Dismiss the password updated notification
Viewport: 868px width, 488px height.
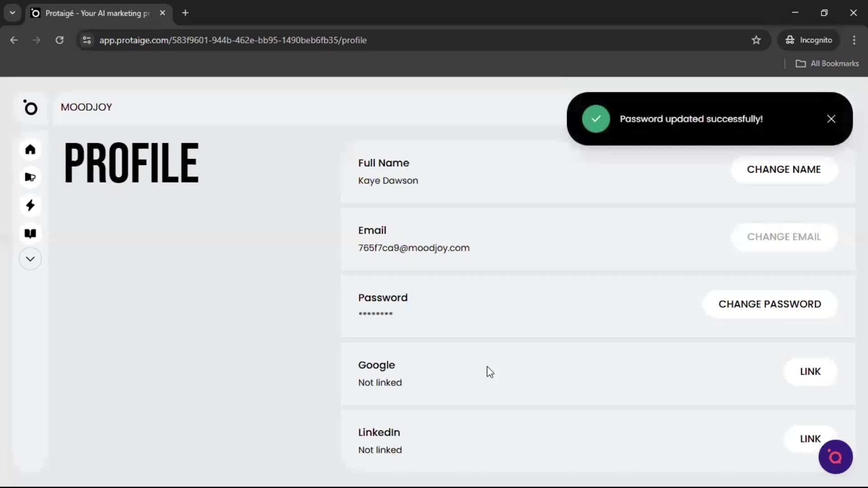[x=831, y=118]
